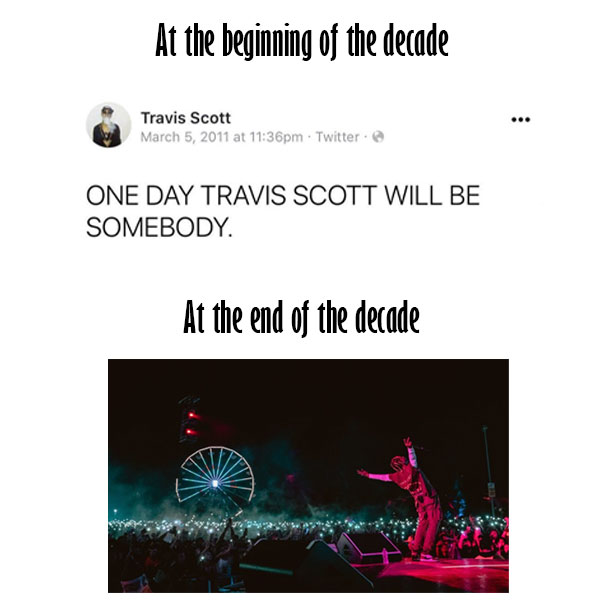Click the word SOMEBODY in the post
Viewport: 612px width, 612px height.
(x=157, y=227)
